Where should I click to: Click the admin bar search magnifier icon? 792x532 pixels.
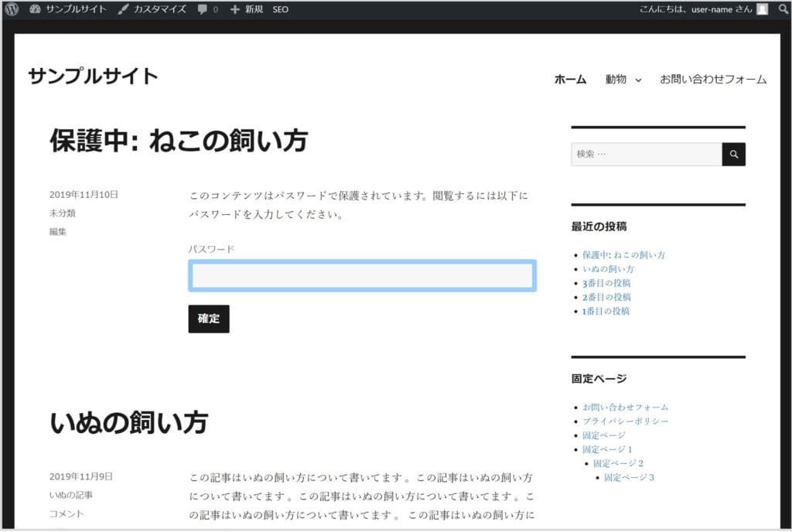783,9
